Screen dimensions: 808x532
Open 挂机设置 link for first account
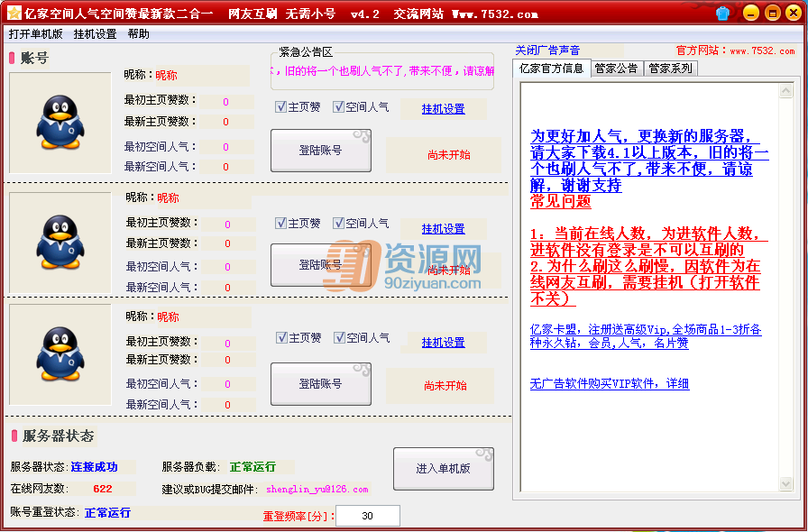pos(443,109)
